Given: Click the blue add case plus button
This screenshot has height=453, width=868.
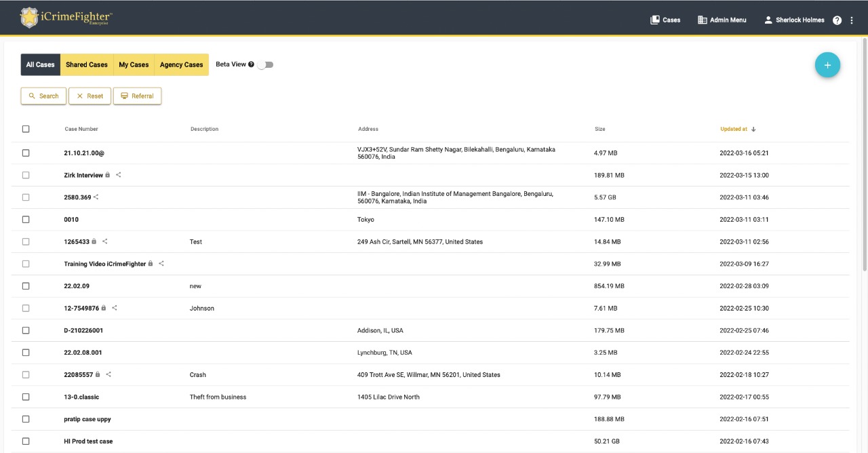Looking at the screenshot, I should pyautogui.click(x=827, y=65).
